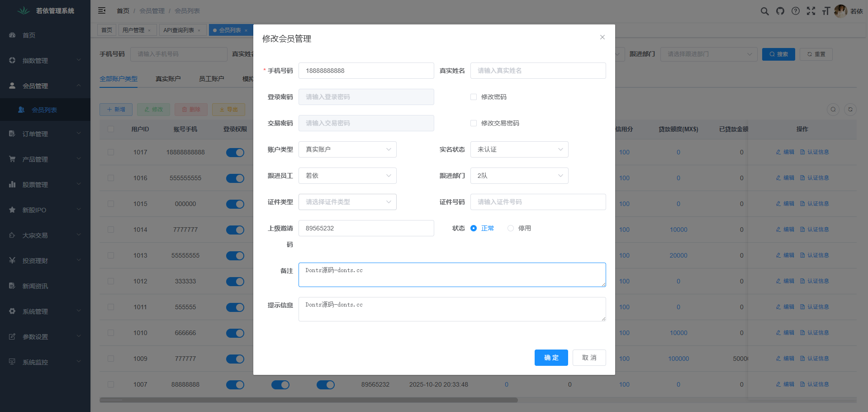Open the 证件类型 dropdown
Image resolution: width=868 pixels, height=412 pixels.
coord(347,202)
